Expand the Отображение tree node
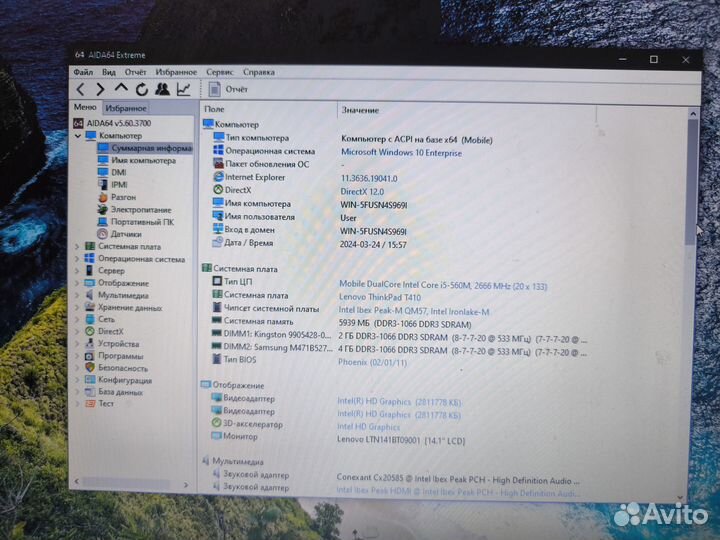This screenshot has height=540, width=720. (x=77, y=283)
